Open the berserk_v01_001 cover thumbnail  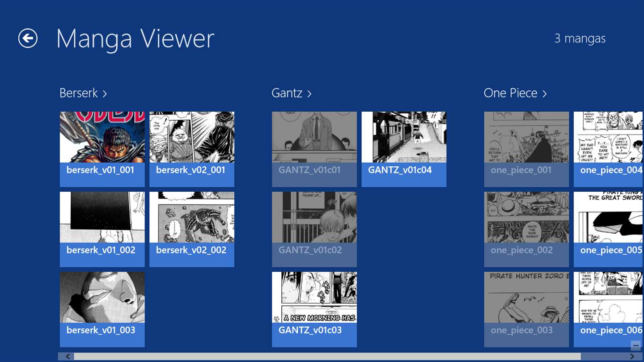[102, 149]
